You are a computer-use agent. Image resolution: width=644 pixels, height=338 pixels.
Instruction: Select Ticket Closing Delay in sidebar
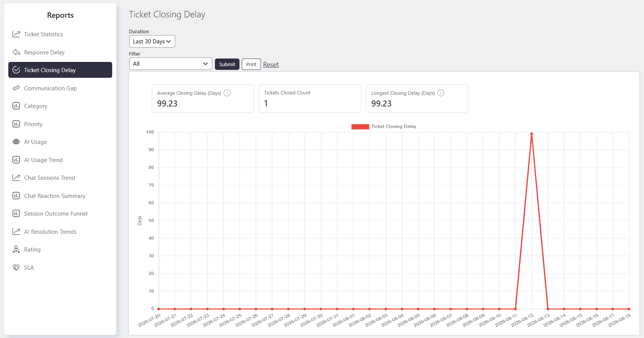[60, 70]
